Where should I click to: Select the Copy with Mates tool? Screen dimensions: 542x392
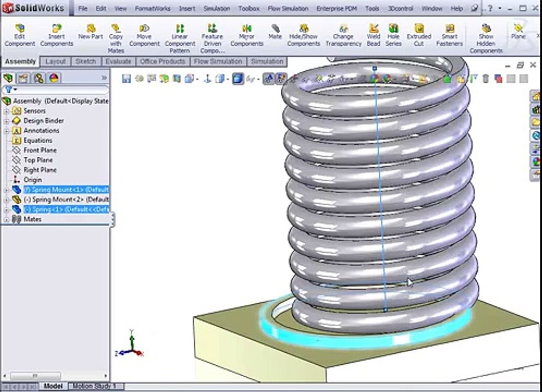pos(116,39)
